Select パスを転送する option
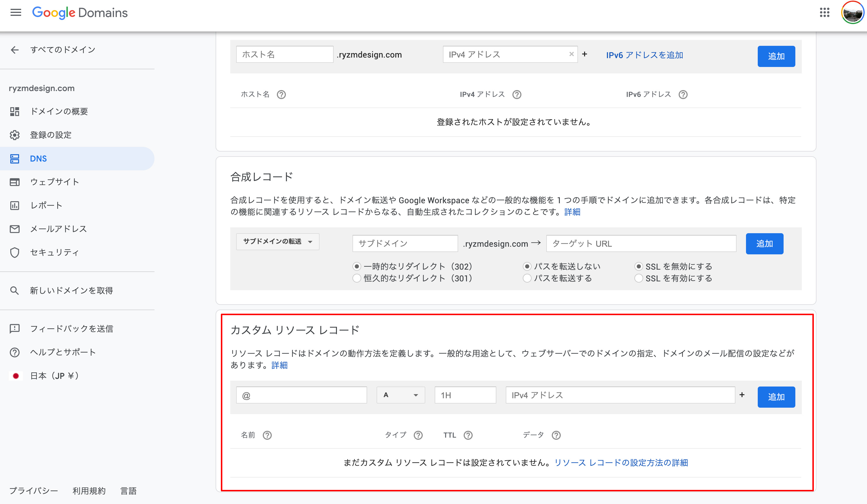This screenshot has width=867, height=504. click(527, 278)
